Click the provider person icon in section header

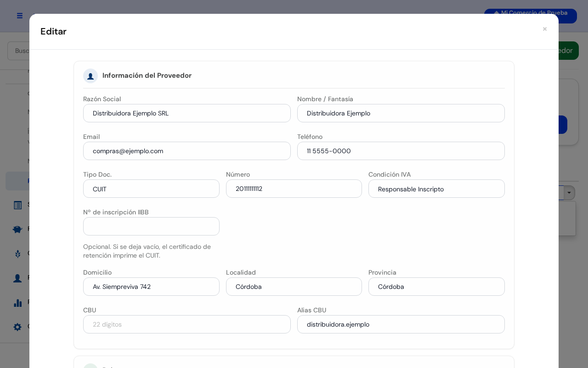click(90, 76)
